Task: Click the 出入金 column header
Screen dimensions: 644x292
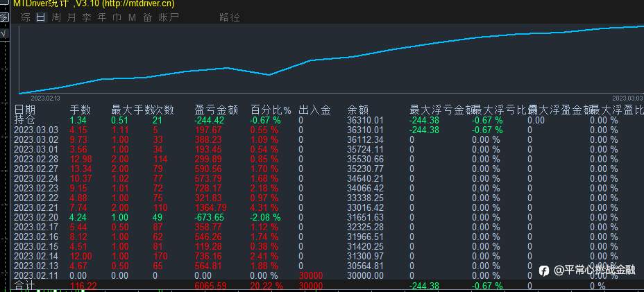Action: pos(315,110)
